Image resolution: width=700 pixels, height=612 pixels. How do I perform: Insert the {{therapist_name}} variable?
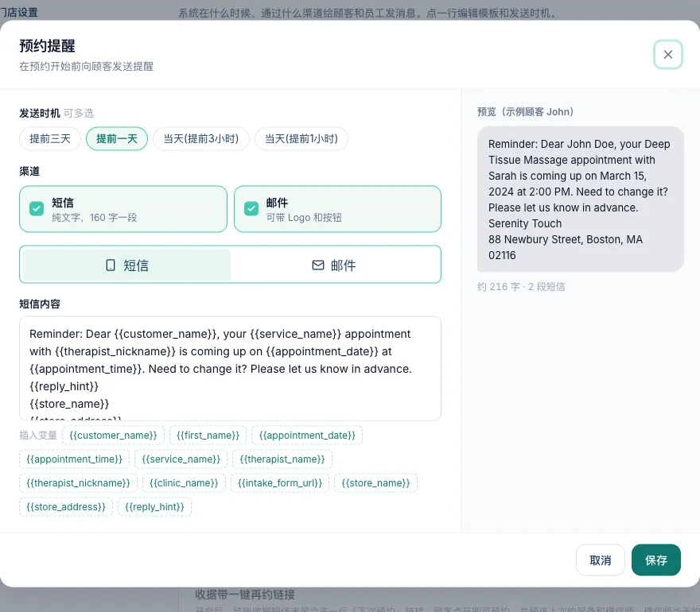(282, 459)
